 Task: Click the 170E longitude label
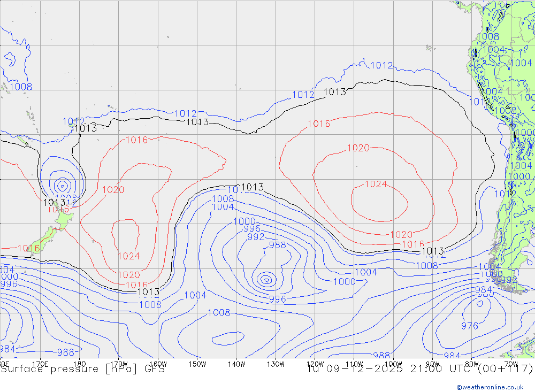(40, 364)
